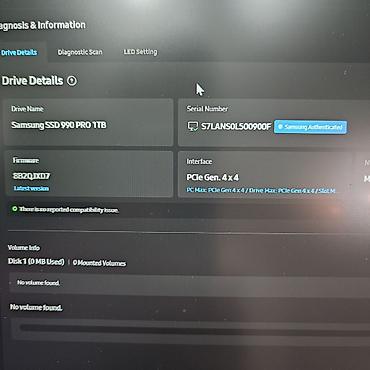Click the Samsung Authenticated badge

[x=310, y=127]
